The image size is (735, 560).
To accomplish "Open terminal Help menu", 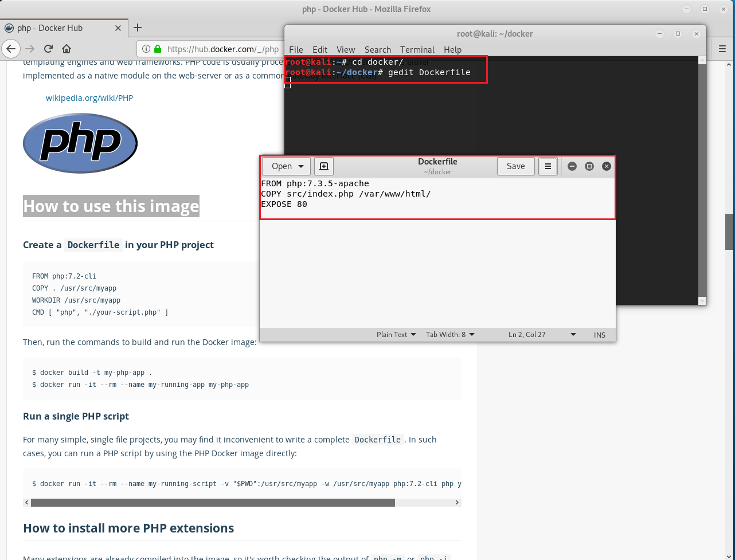I will pyautogui.click(x=452, y=50).
